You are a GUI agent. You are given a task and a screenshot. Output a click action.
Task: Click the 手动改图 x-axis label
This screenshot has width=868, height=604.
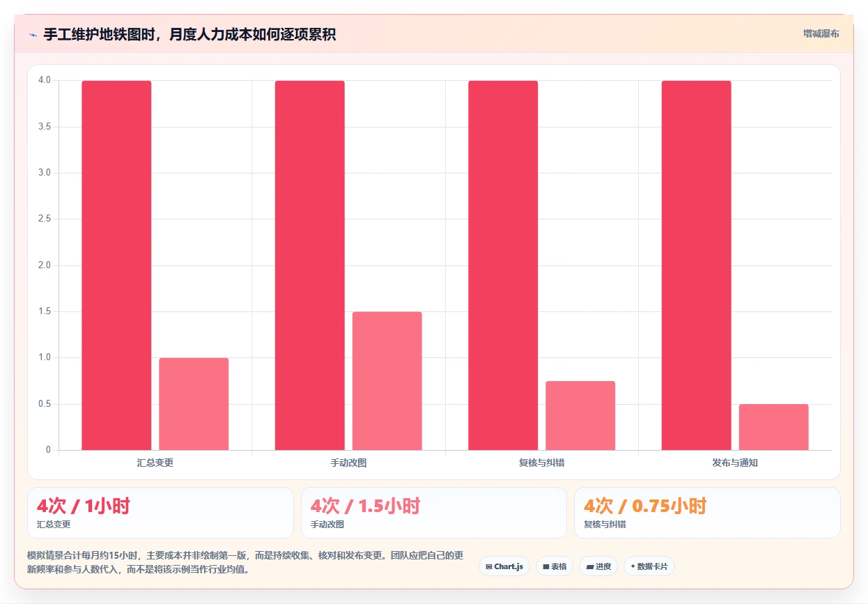click(348, 463)
